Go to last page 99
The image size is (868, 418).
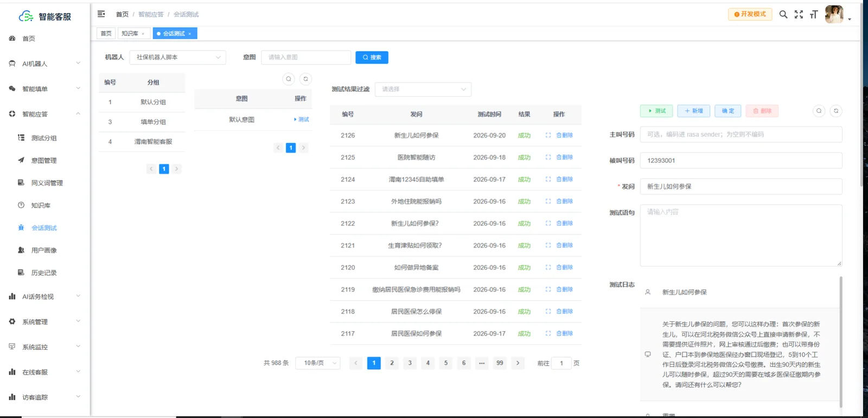[x=500, y=363]
